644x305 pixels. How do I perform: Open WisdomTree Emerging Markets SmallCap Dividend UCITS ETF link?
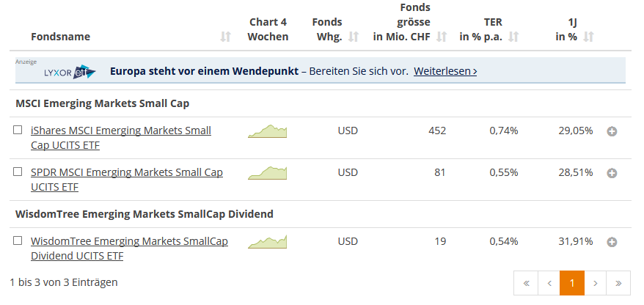[129, 249]
